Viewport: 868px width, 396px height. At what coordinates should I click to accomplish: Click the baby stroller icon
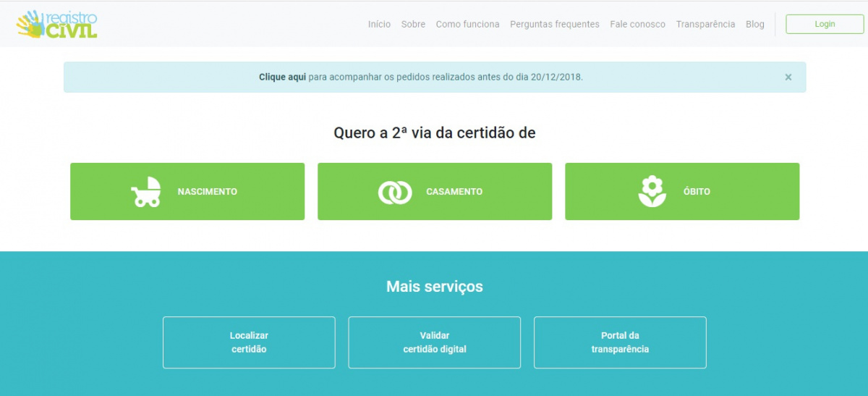[145, 192]
